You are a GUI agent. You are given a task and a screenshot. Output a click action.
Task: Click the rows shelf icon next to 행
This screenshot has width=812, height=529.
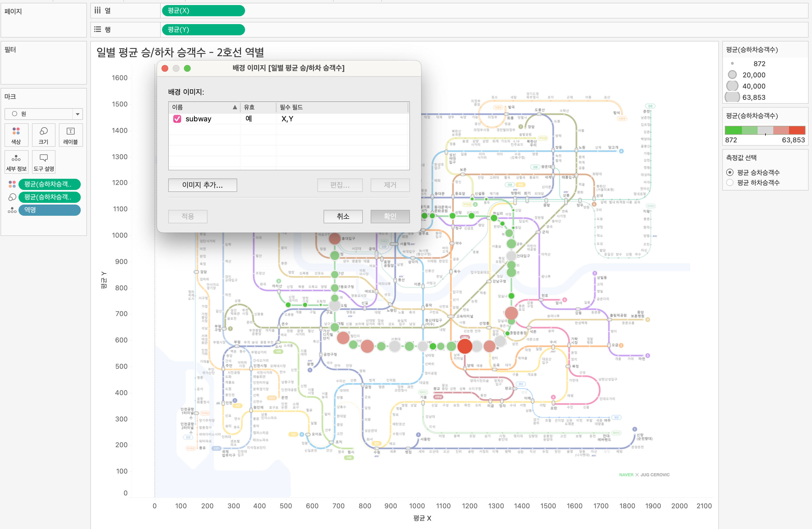98,29
